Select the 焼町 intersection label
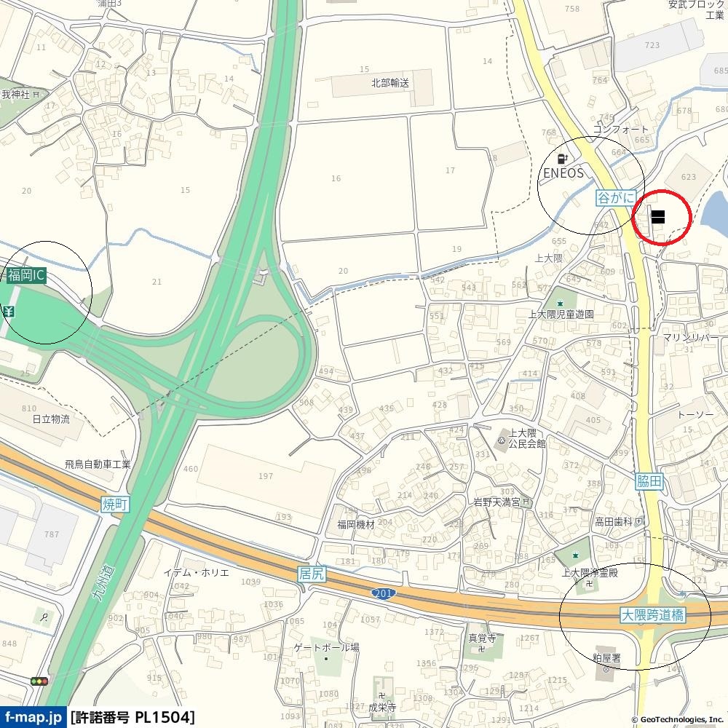This screenshot has width=728, height=728. click(x=115, y=505)
